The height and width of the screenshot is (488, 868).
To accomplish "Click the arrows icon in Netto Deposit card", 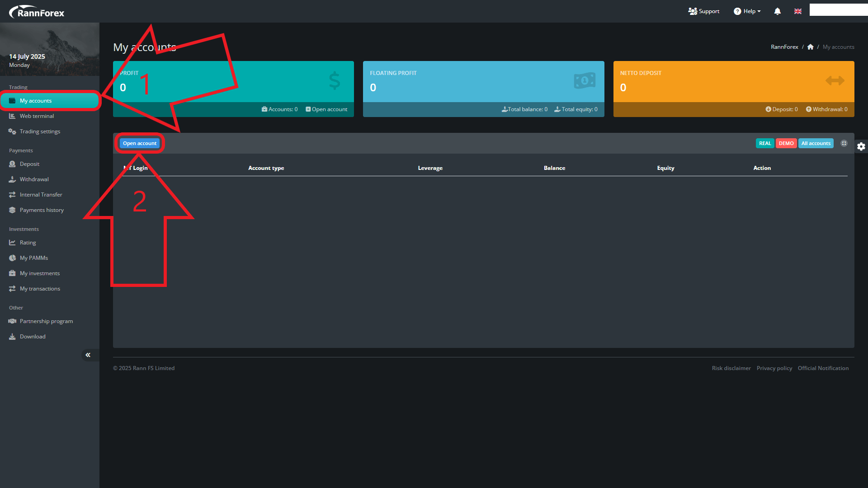I will (835, 81).
